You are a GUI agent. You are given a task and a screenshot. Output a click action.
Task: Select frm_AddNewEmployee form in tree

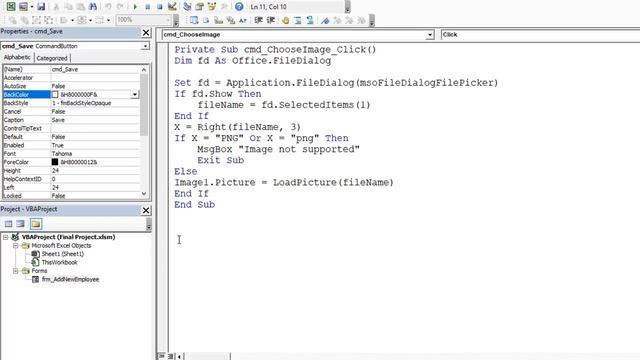(70, 279)
